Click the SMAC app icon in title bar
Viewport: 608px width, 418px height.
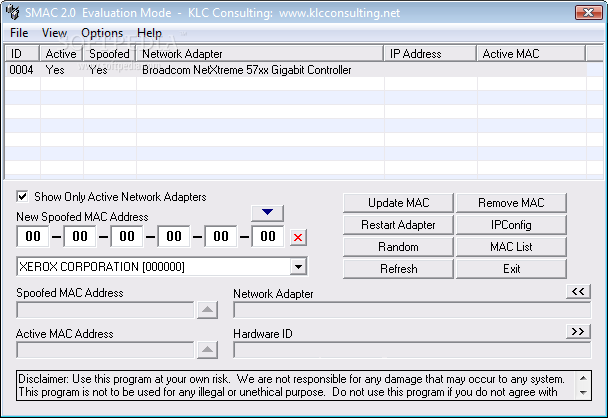[x=13, y=12]
